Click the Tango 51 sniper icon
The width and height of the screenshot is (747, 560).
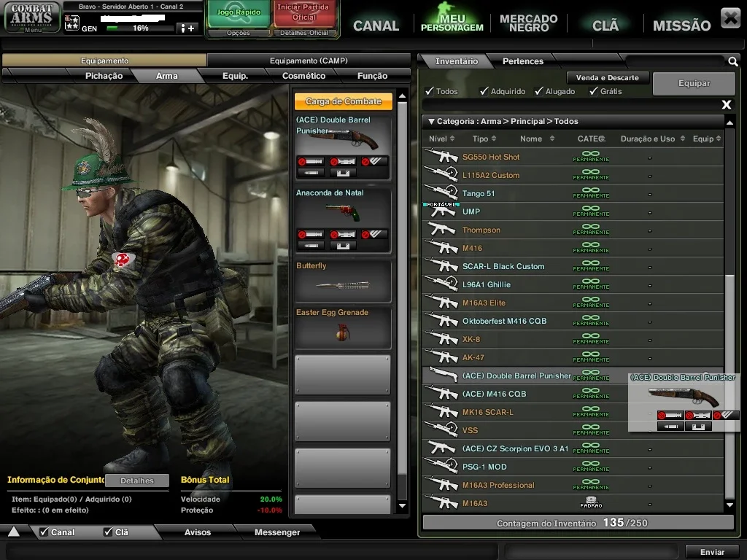point(441,192)
